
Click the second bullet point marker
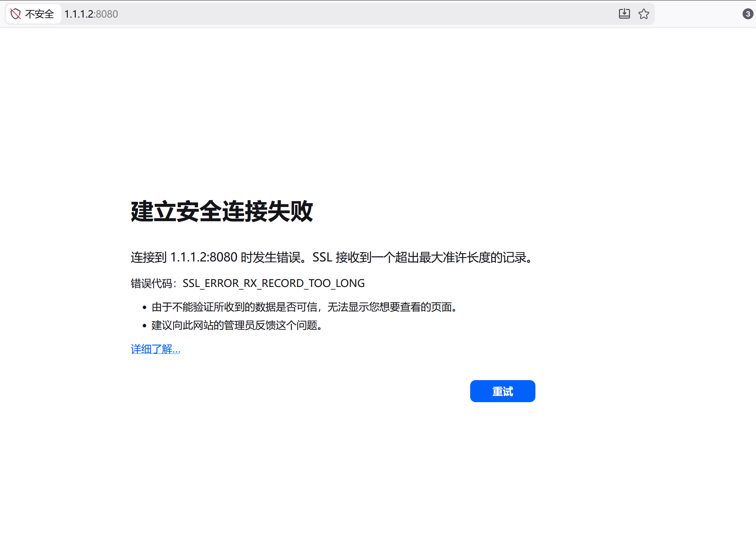pyautogui.click(x=145, y=326)
